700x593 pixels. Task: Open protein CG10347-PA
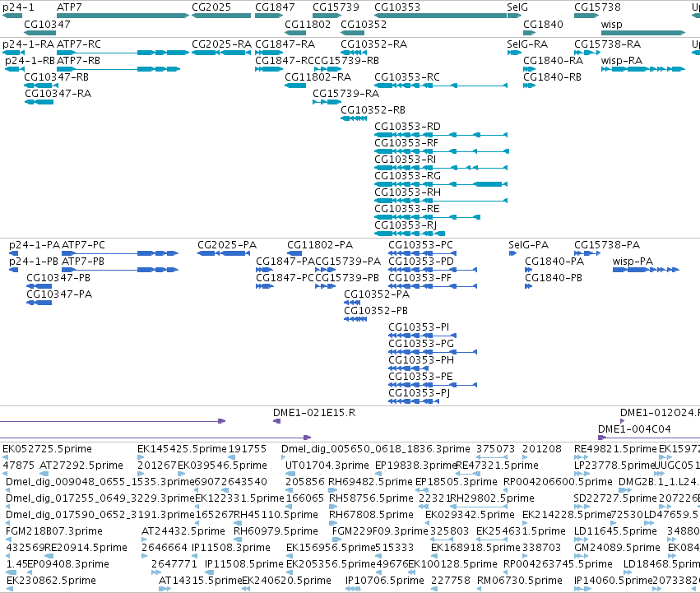[59, 294]
